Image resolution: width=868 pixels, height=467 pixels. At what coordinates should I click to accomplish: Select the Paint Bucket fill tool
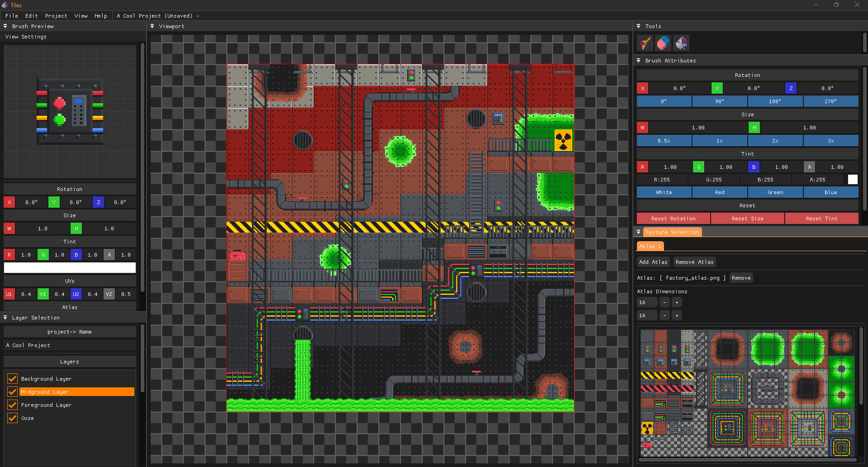[x=681, y=43]
